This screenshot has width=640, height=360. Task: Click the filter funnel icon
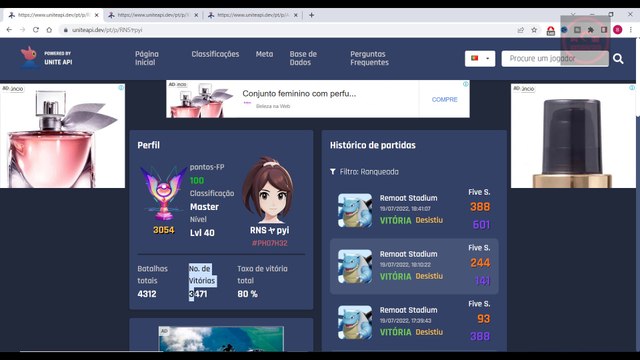point(333,172)
